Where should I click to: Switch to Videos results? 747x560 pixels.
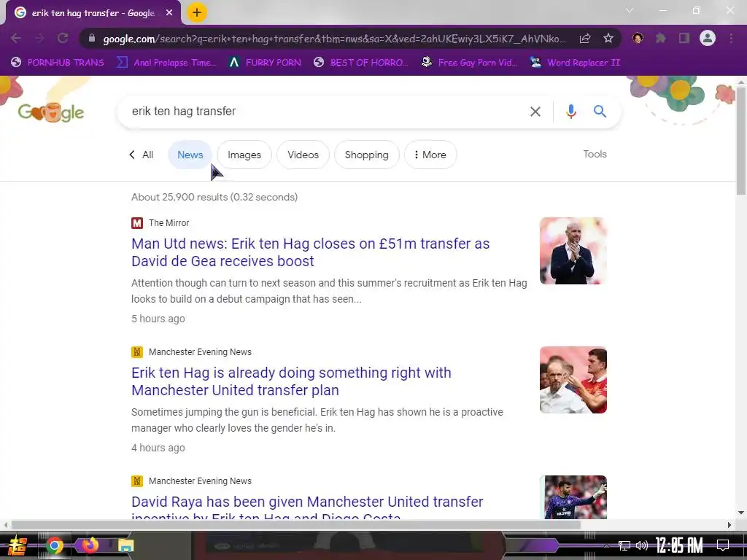pos(303,155)
